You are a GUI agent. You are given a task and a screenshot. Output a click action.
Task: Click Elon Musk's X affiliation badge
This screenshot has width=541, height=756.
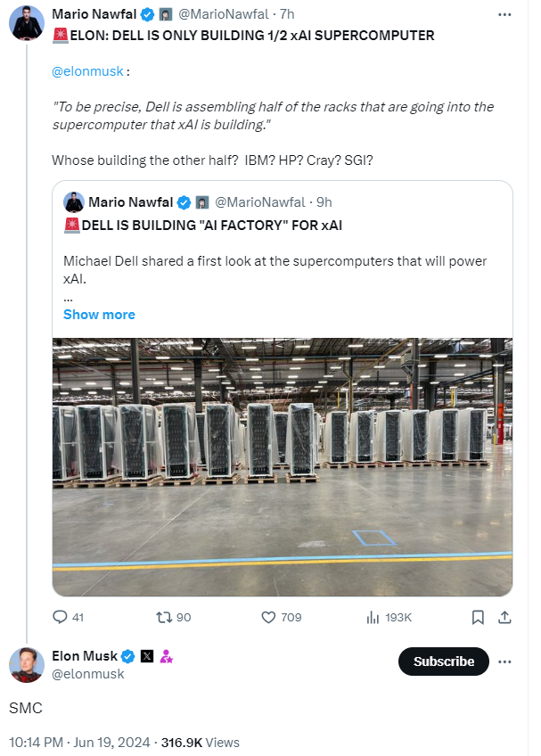pos(147,657)
